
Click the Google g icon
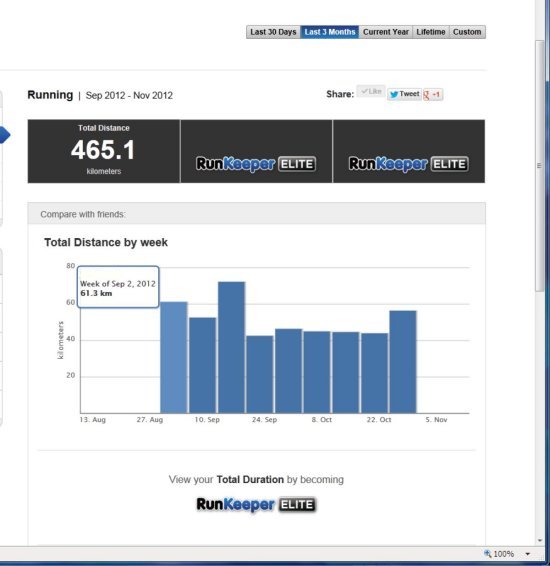(427, 95)
